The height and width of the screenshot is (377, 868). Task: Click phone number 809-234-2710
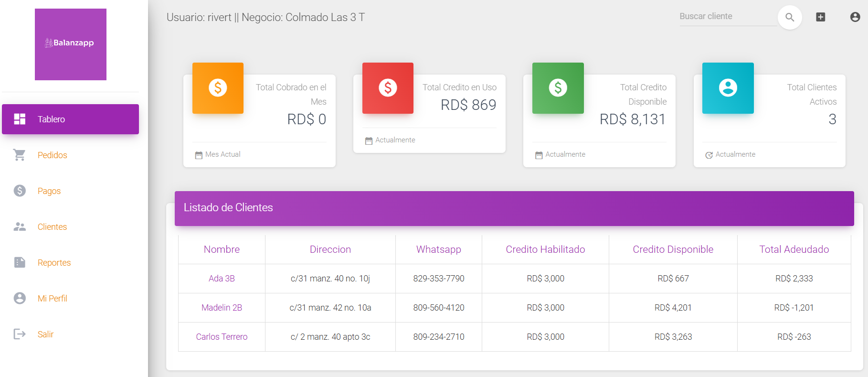pyautogui.click(x=439, y=337)
